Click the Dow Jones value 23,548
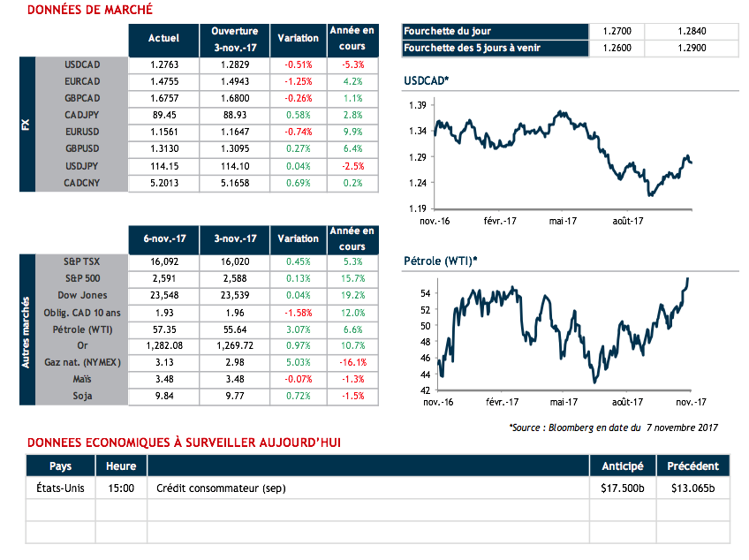Image resolution: width=749 pixels, height=560 pixels. (x=164, y=295)
